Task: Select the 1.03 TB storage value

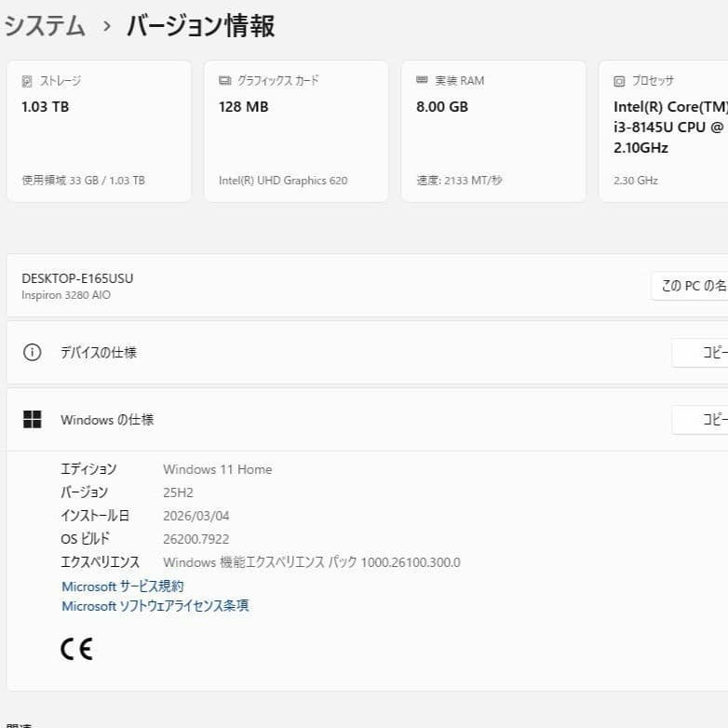Action: (45, 107)
